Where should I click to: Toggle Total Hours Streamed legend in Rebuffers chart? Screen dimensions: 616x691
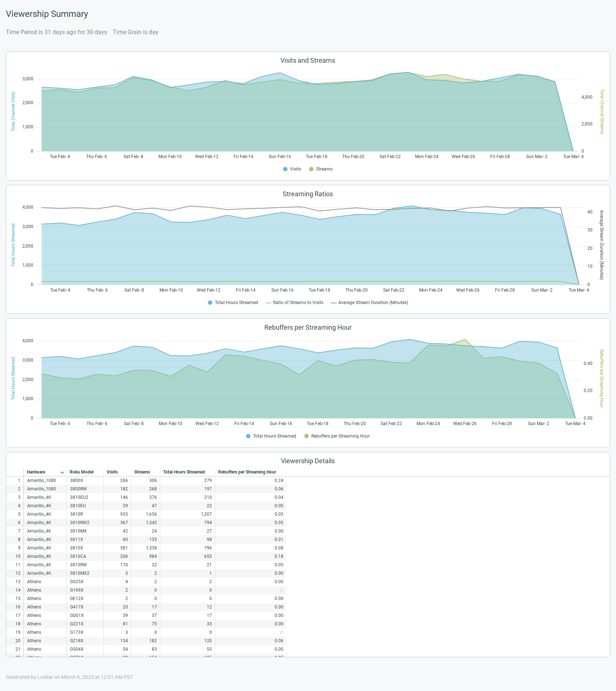pyautogui.click(x=271, y=436)
